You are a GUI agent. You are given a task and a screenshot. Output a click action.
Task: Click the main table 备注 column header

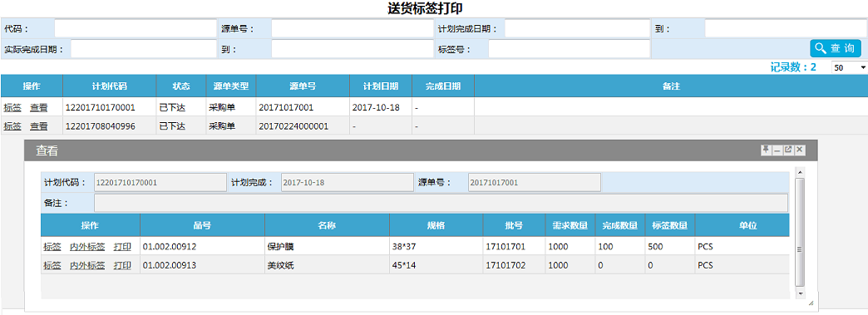point(671,86)
